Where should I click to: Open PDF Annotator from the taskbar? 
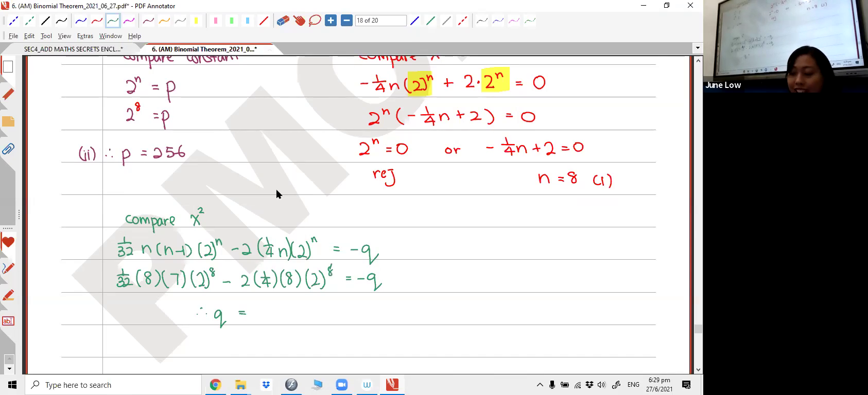click(x=392, y=385)
